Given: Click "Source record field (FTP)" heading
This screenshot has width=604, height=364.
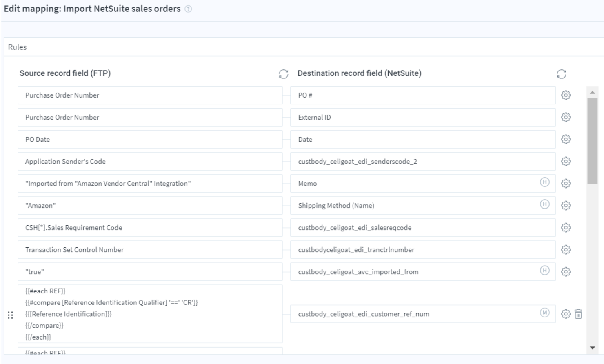Looking at the screenshot, I should tap(65, 73).
